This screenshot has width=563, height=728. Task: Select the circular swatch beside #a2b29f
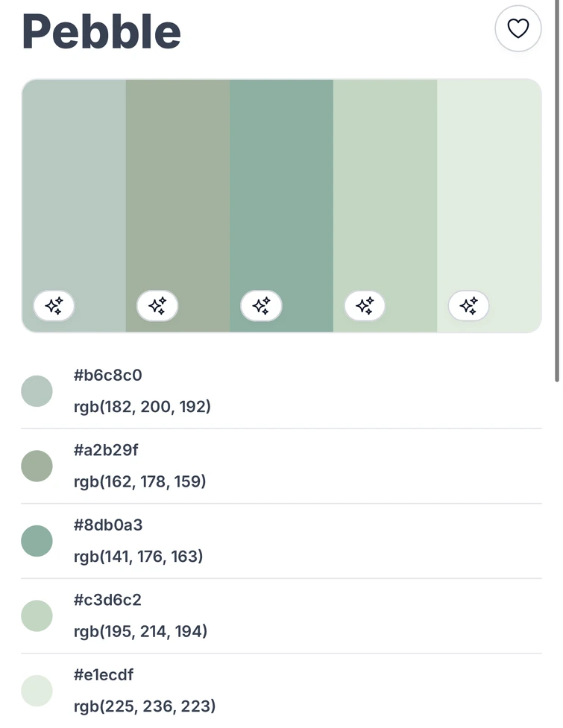[37, 466]
